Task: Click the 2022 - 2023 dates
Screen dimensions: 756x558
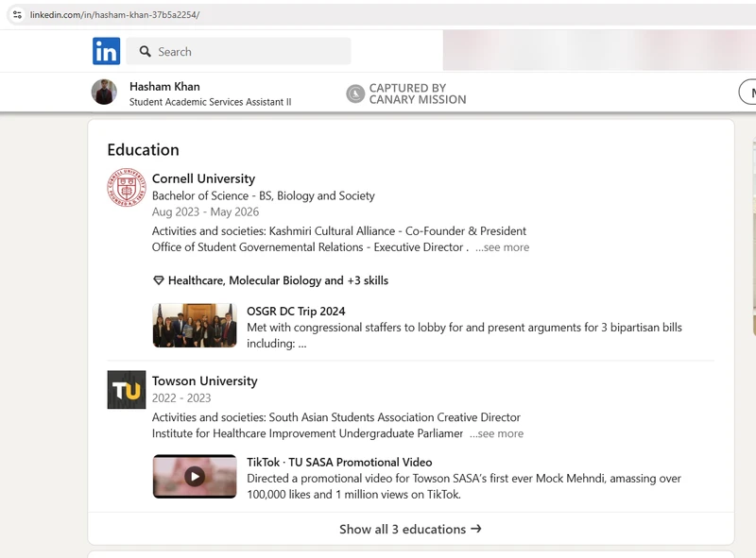Action: [x=181, y=398]
